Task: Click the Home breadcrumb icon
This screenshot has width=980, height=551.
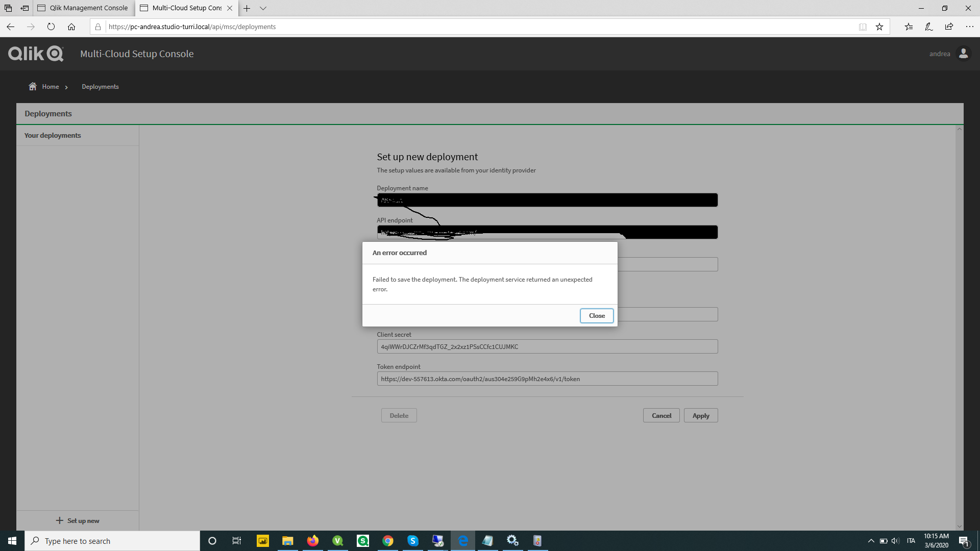Action: (x=33, y=87)
